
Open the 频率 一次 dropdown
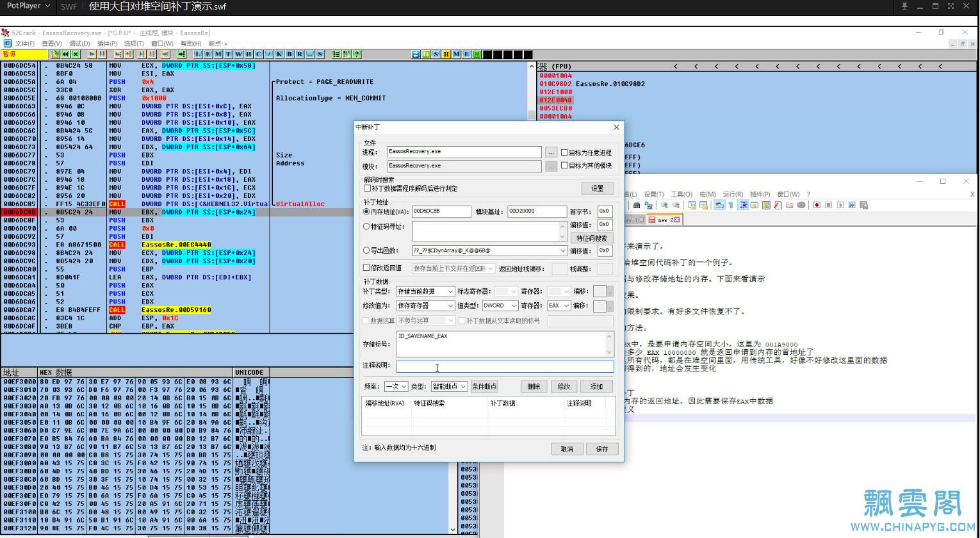[x=396, y=387]
